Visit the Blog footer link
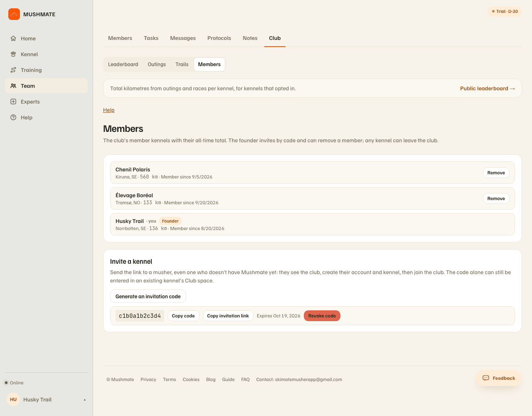This screenshot has width=532, height=416. tap(211, 379)
